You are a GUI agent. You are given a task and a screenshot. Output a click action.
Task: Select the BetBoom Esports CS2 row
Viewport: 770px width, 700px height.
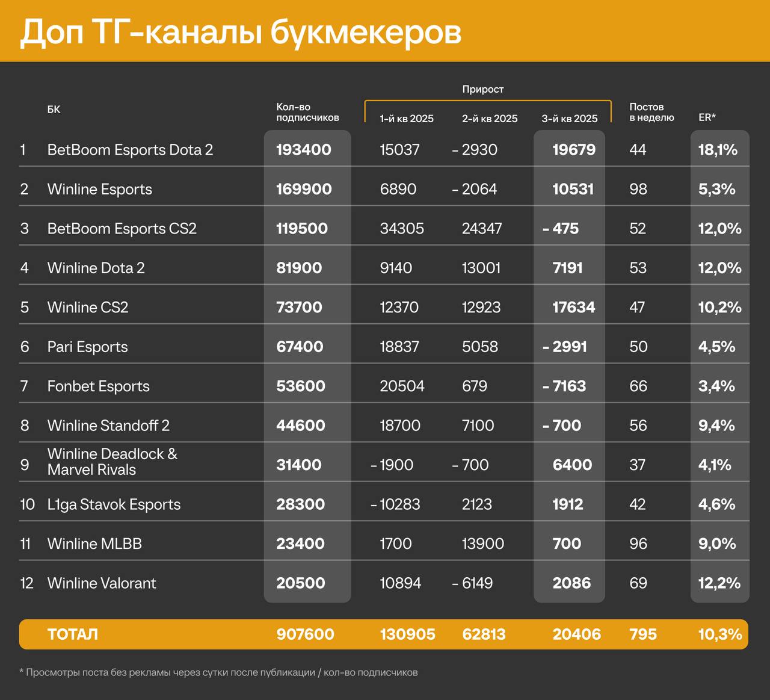coord(122,229)
